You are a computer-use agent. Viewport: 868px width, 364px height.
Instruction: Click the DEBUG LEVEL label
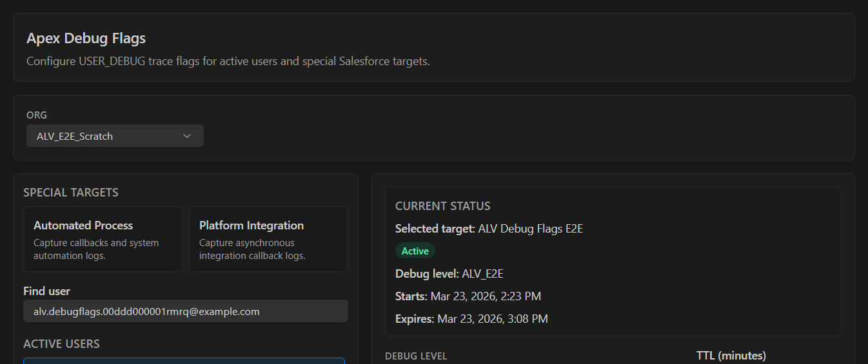[416, 356]
